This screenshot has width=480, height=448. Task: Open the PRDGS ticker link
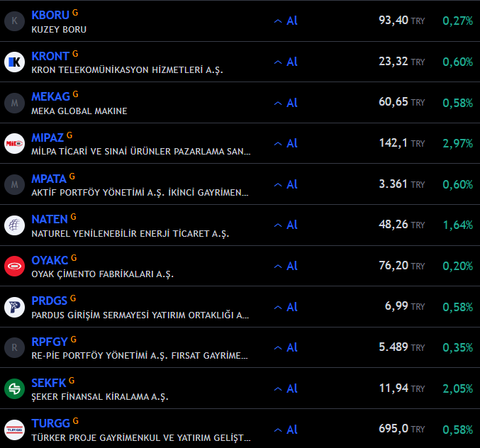50,301
